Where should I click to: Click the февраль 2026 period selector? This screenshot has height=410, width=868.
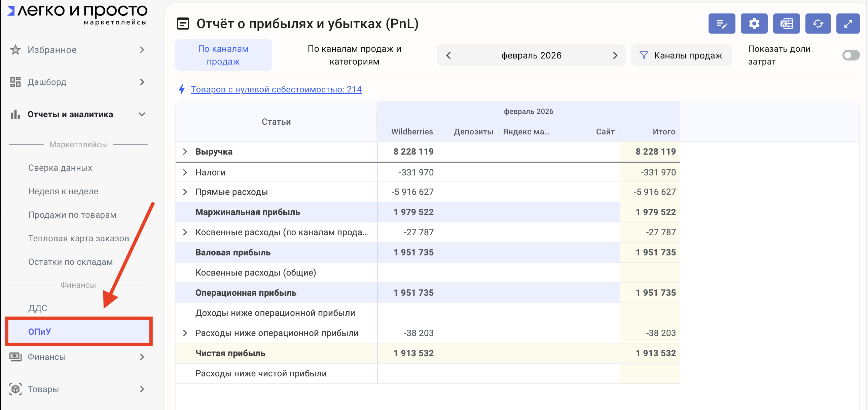[x=531, y=55]
